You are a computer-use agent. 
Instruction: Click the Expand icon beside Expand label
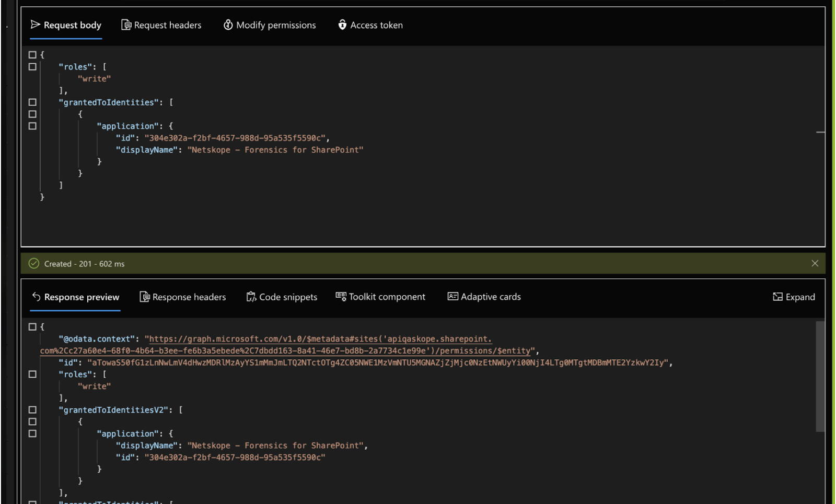point(777,297)
